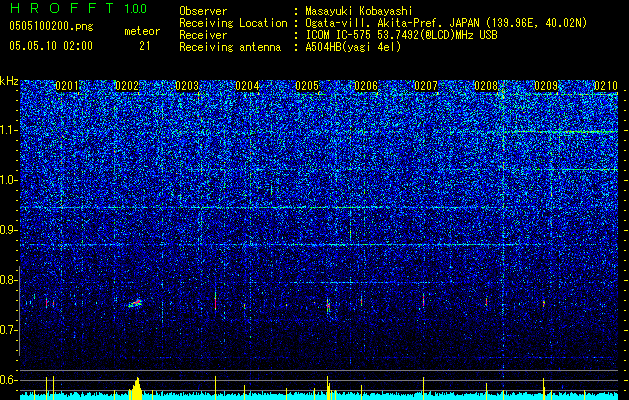Click the 0206 time marker
Viewport: 629px width, 400px height.
(366, 86)
